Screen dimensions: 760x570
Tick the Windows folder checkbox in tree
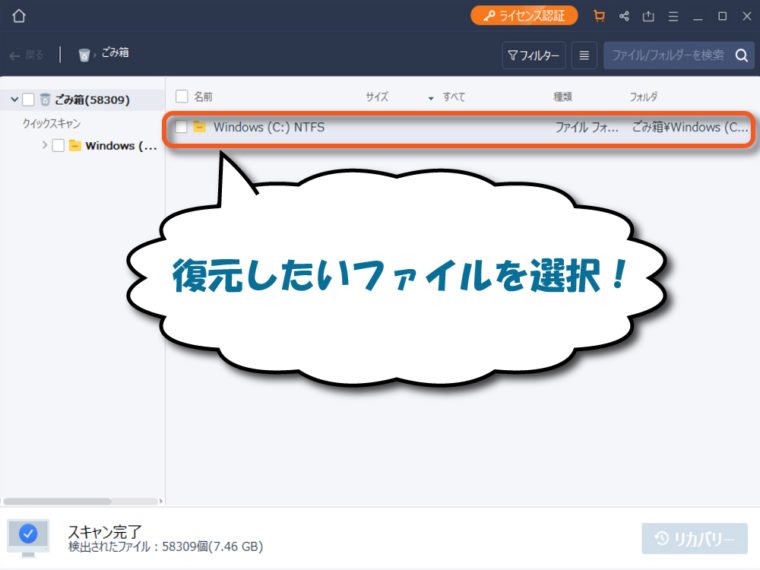tap(58, 146)
